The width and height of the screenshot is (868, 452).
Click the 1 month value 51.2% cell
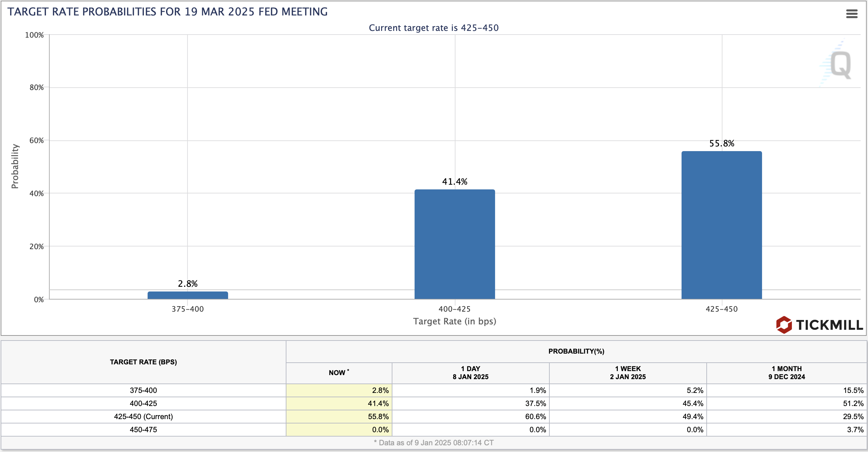click(x=786, y=403)
